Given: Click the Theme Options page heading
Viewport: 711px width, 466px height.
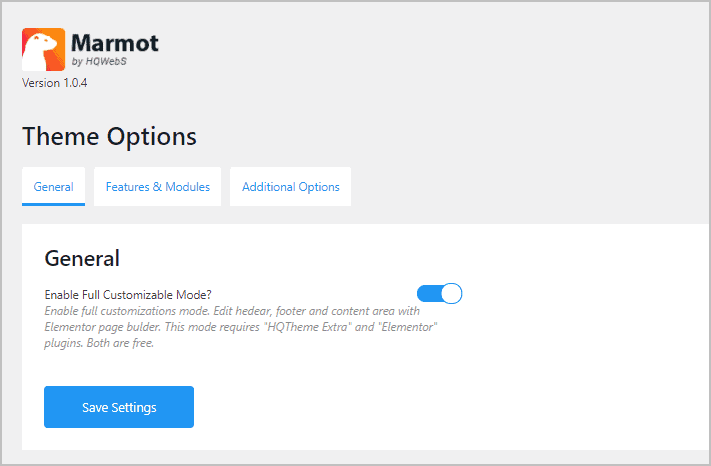Looking at the screenshot, I should point(109,136).
